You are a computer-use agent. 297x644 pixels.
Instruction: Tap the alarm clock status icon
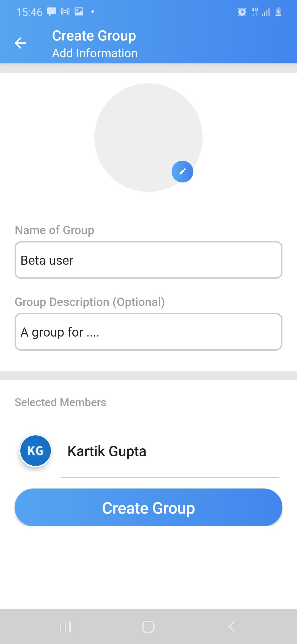(x=242, y=12)
